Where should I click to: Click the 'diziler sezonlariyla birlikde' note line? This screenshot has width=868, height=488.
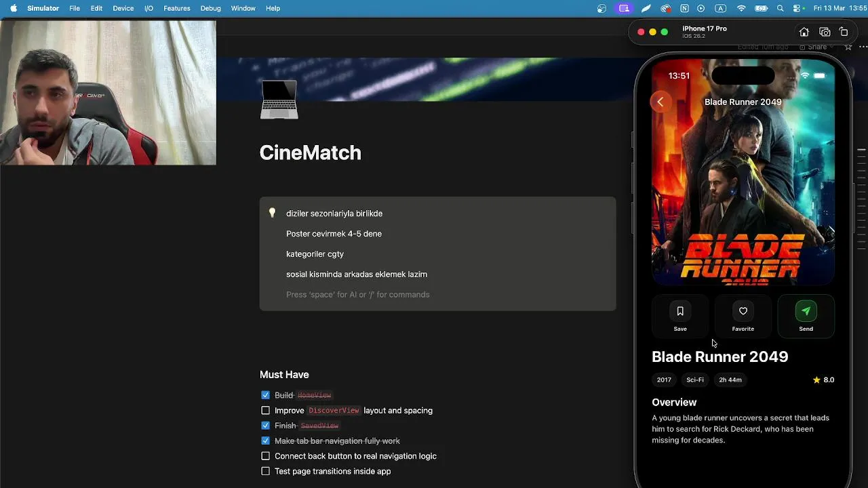(x=334, y=213)
